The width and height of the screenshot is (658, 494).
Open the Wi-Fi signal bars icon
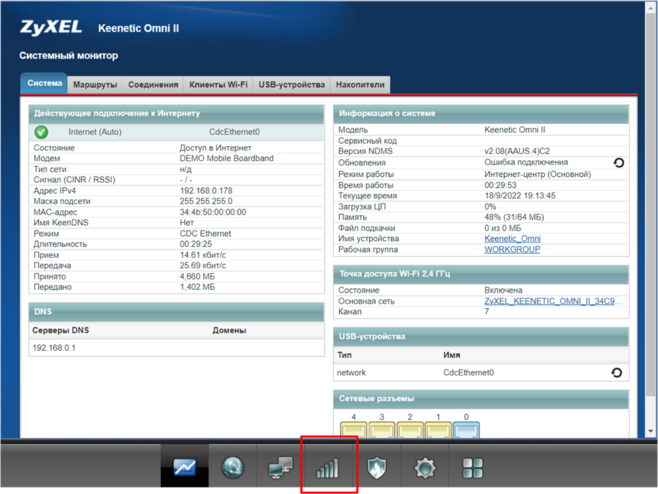click(327, 468)
